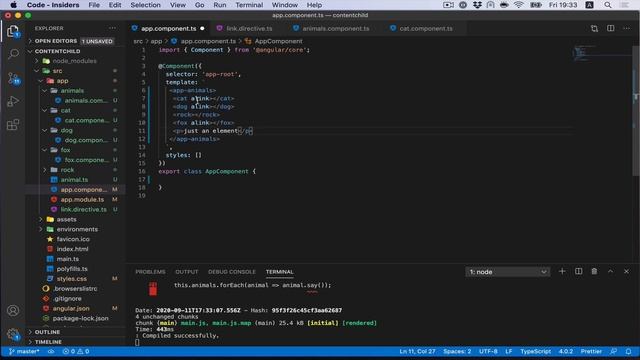Maximize the panel with up chevron
The image size is (640, 360).
coord(610,271)
